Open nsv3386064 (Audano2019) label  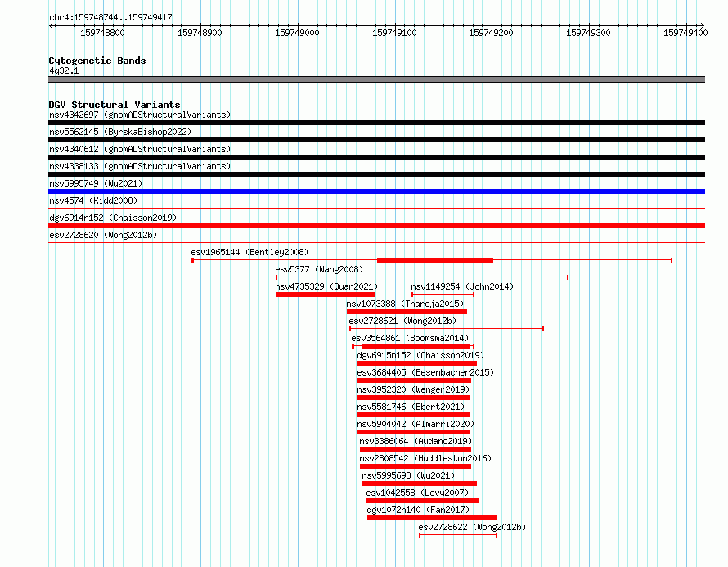coord(416,441)
